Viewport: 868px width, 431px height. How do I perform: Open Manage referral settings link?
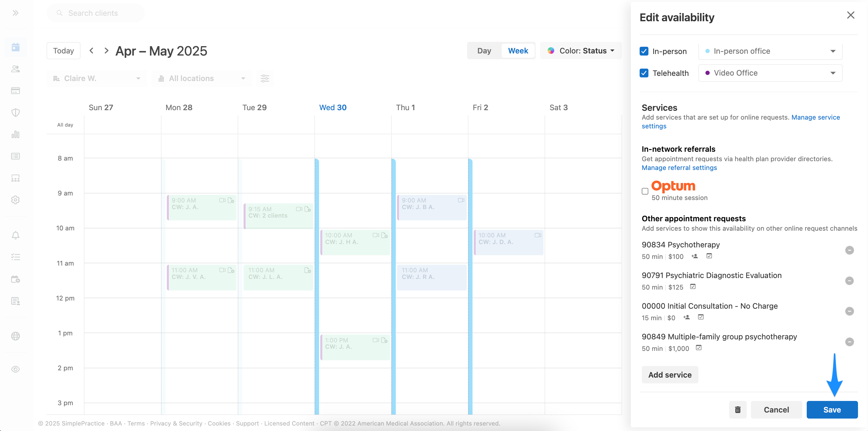679,168
